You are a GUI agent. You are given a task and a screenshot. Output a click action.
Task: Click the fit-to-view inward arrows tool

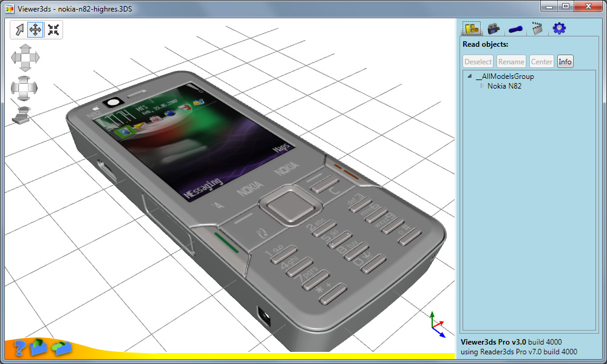[x=53, y=30]
